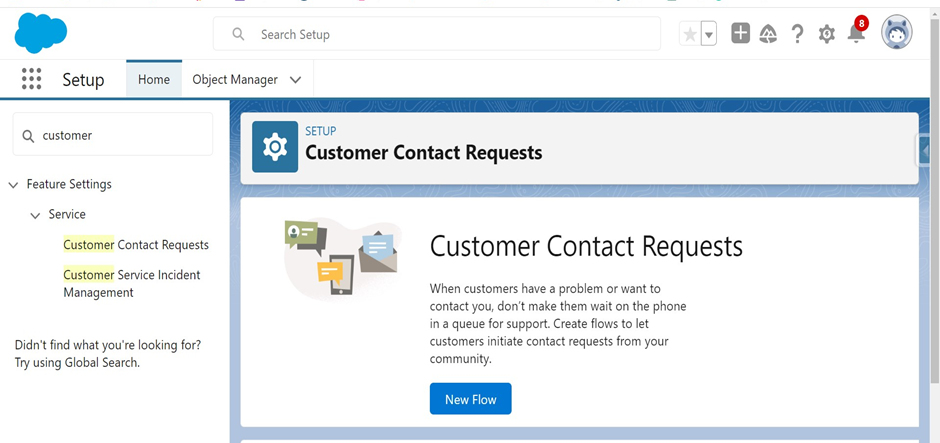This screenshot has width=940, height=443.
Task: Open the Setup gear menu icon
Action: click(x=827, y=34)
